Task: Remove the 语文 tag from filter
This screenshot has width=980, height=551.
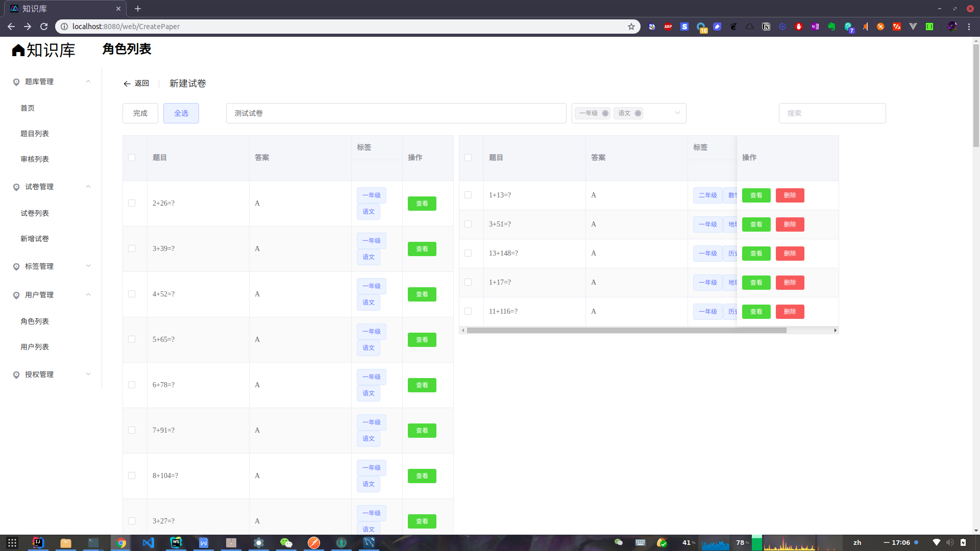Action: [638, 113]
